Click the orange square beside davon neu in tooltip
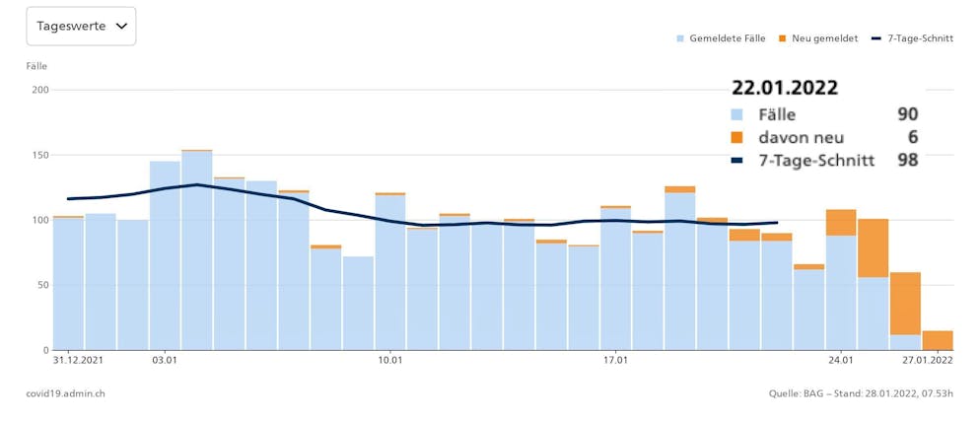The height and width of the screenshot is (421, 980). pos(738,137)
